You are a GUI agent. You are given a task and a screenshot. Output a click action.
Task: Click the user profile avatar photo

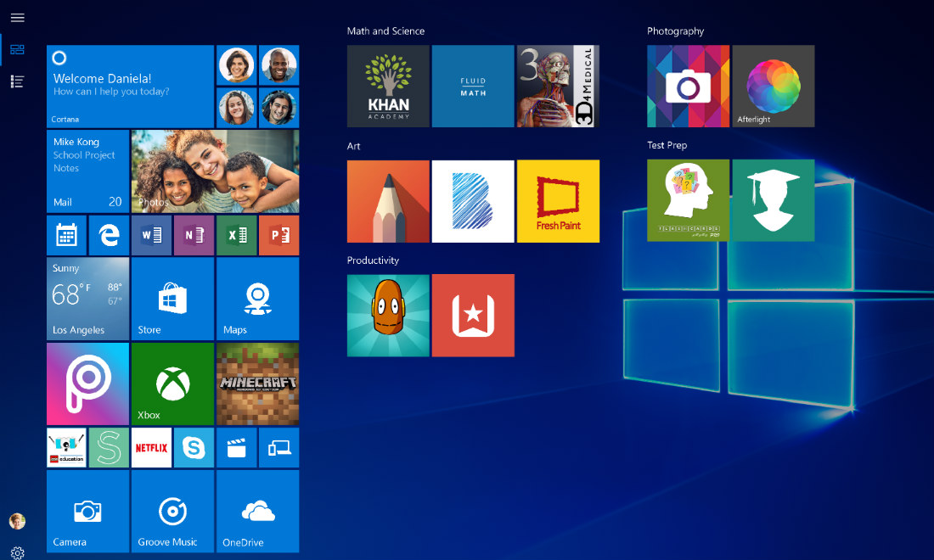[17, 522]
